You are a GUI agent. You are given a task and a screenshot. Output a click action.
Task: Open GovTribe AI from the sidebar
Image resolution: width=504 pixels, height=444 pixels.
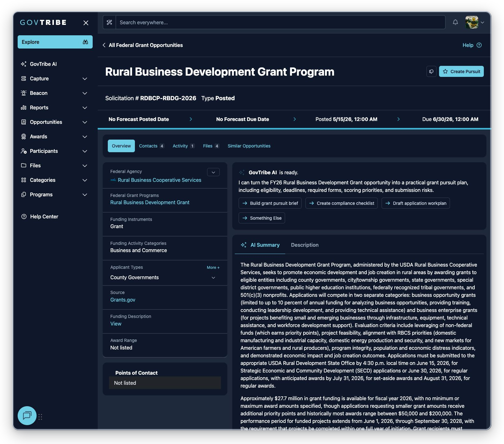(x=43, y=64)
